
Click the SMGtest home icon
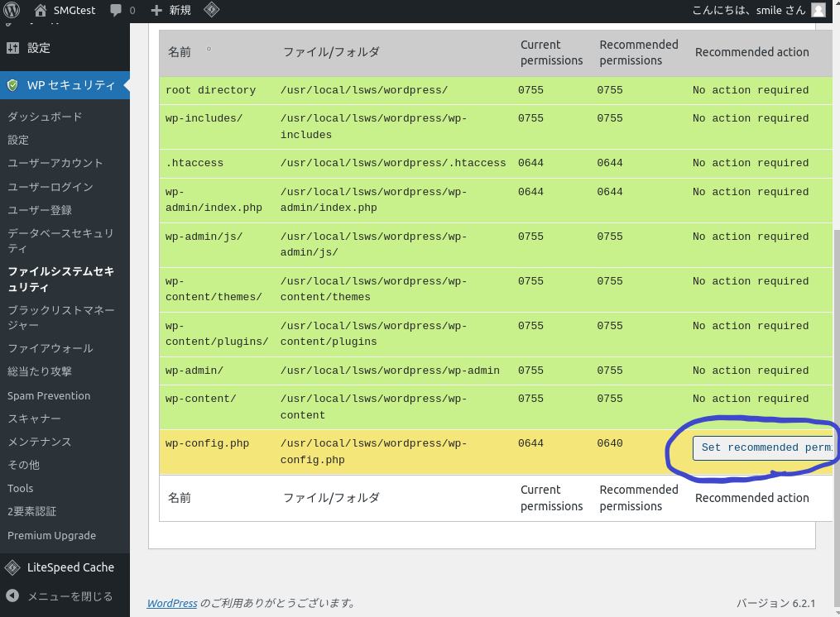[x=41, y=10]
